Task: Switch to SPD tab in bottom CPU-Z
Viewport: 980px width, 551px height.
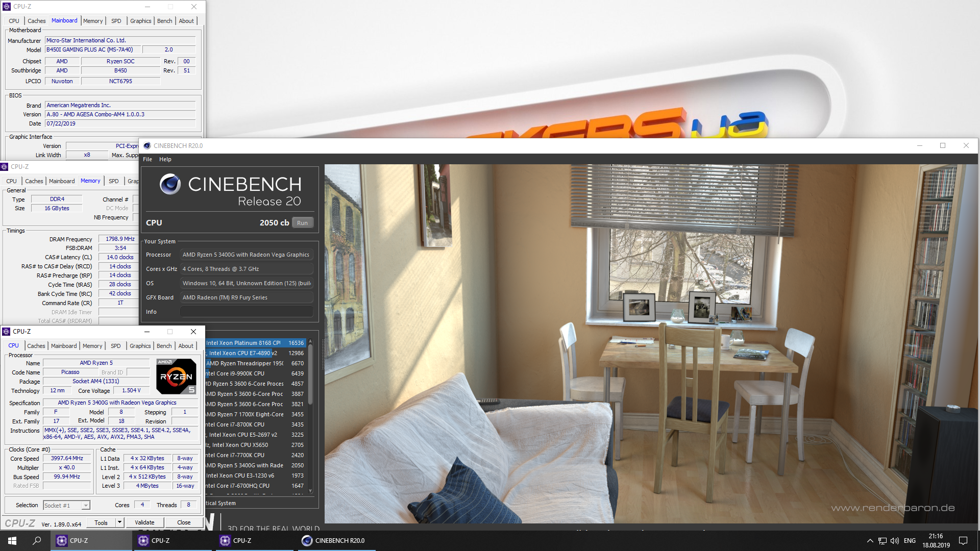Action: pyautogui.click(x=116, y=346)
